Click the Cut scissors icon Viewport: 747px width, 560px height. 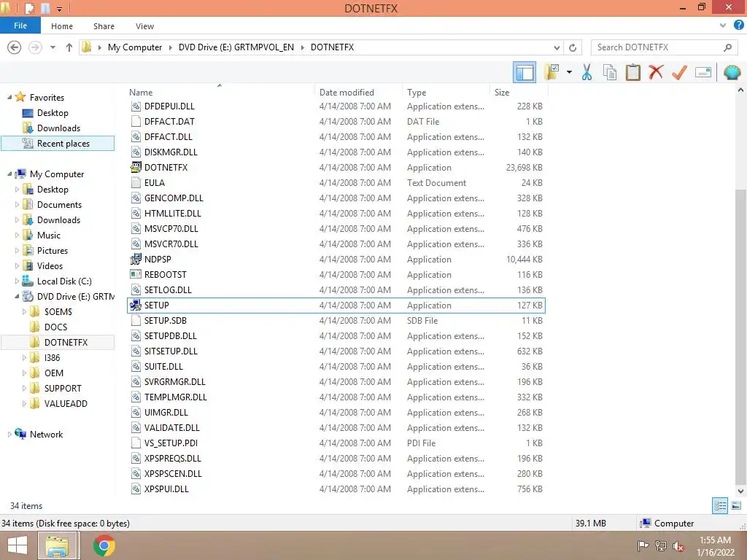click(587, 72)
